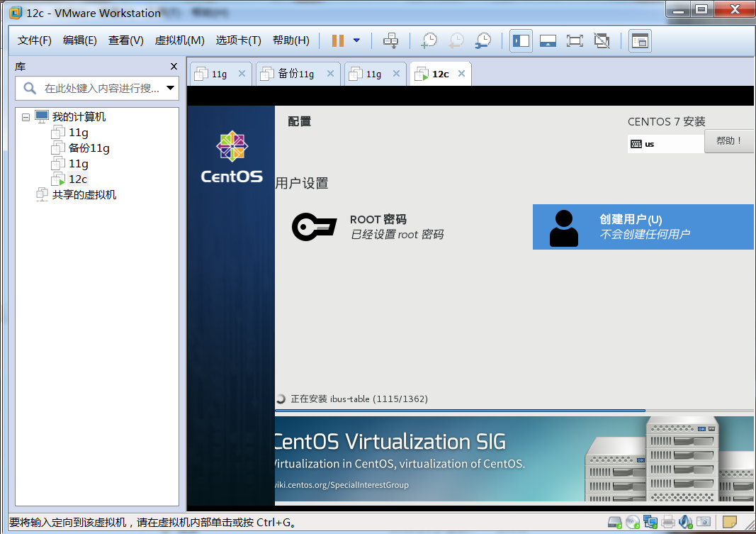Click the VMware Workstation title bar icon
Viewport: 756px width, 534px height.
(x=16, y=13)
